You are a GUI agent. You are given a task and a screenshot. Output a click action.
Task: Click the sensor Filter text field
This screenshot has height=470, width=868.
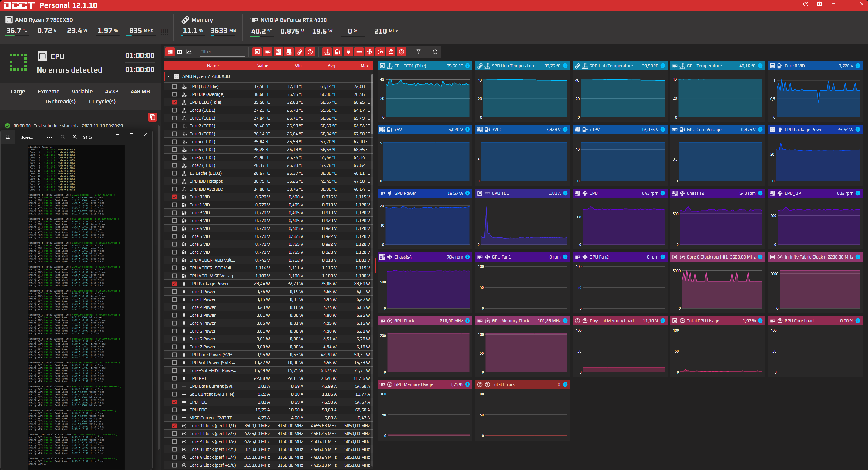222,52
